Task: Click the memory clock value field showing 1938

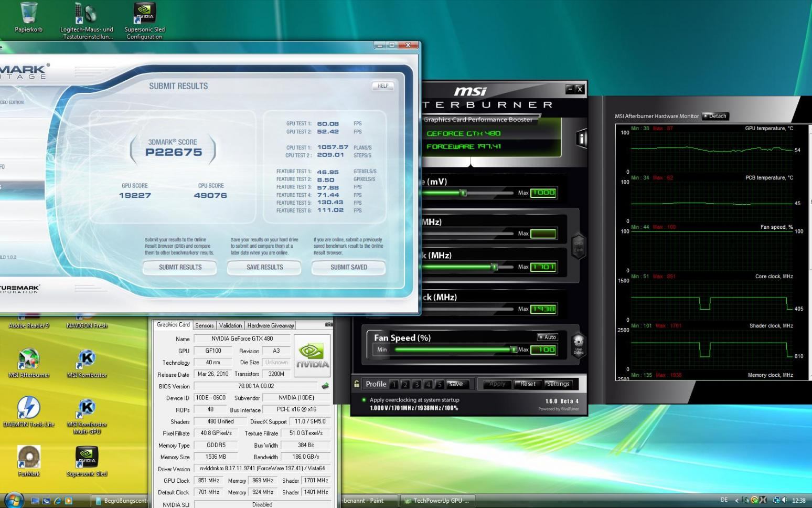Action: pyautogui.click(x=543, y=309)
